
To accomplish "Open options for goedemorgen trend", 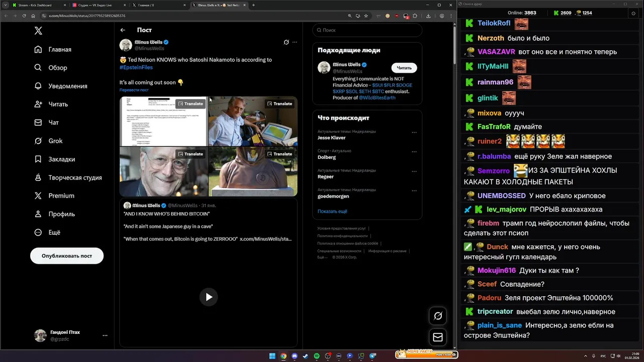I will coord(414,191).
